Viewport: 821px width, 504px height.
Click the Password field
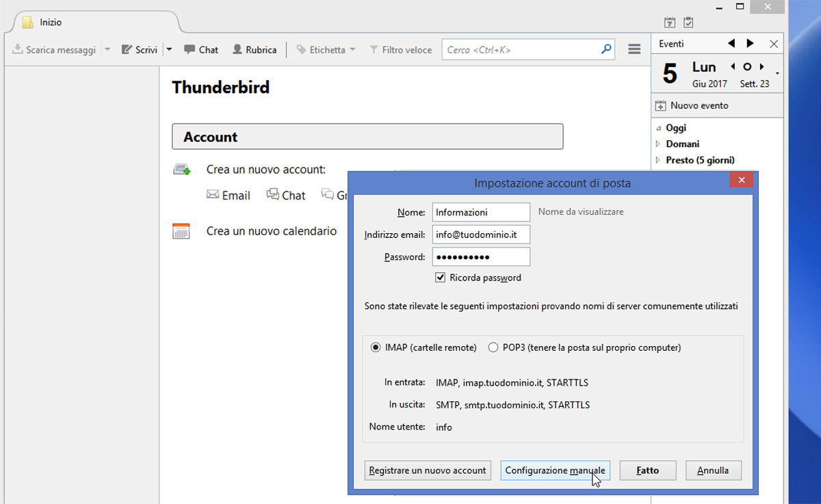481,256
